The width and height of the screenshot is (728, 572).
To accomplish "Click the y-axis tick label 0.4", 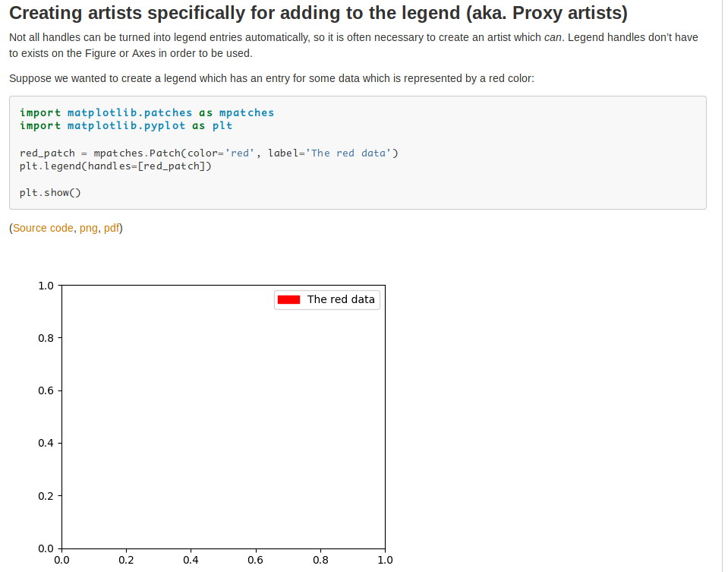I will 46,443.
